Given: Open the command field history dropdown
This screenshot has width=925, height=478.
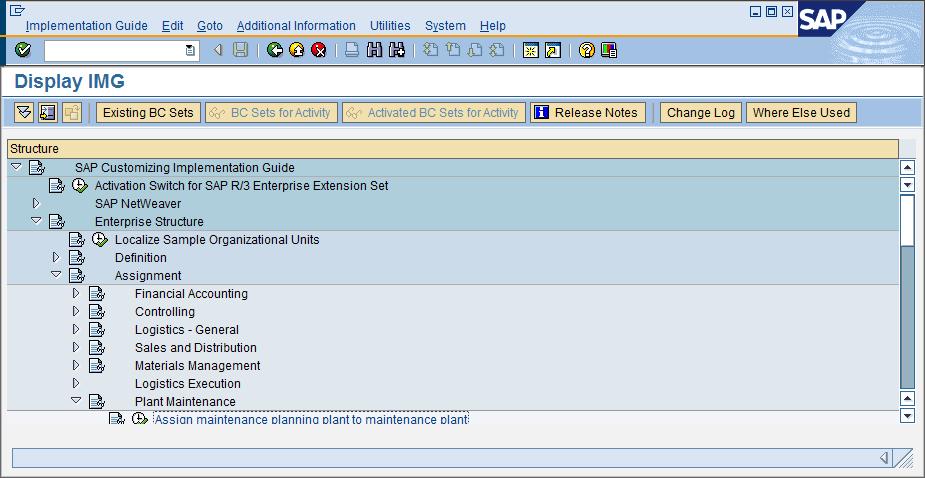Looking at the screenshot, I should pos(191,51).
